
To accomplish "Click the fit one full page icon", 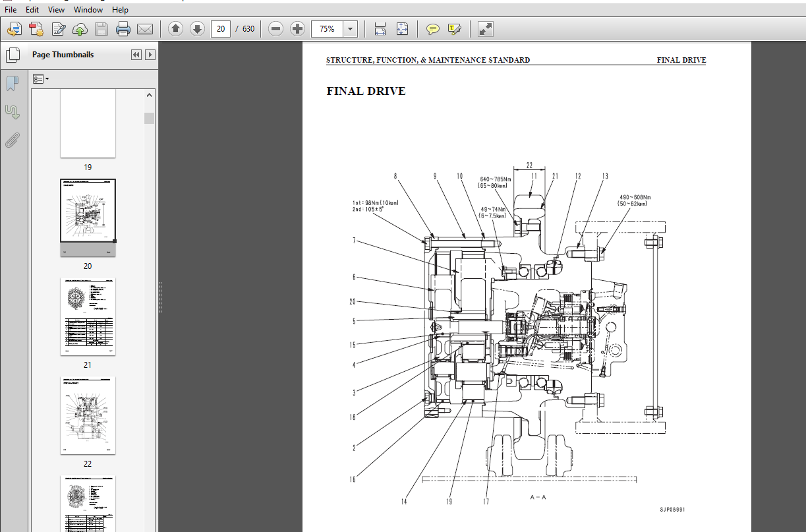I will tap(402, 29).
